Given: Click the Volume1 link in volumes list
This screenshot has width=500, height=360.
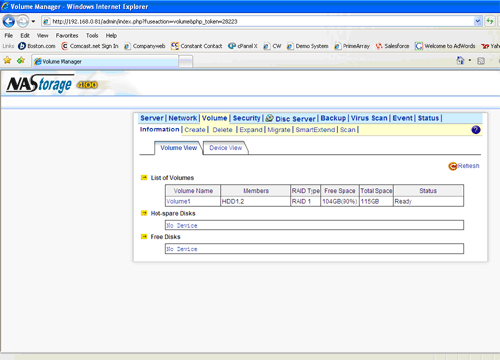Looking at the screenshot, I should pos(178,201).
